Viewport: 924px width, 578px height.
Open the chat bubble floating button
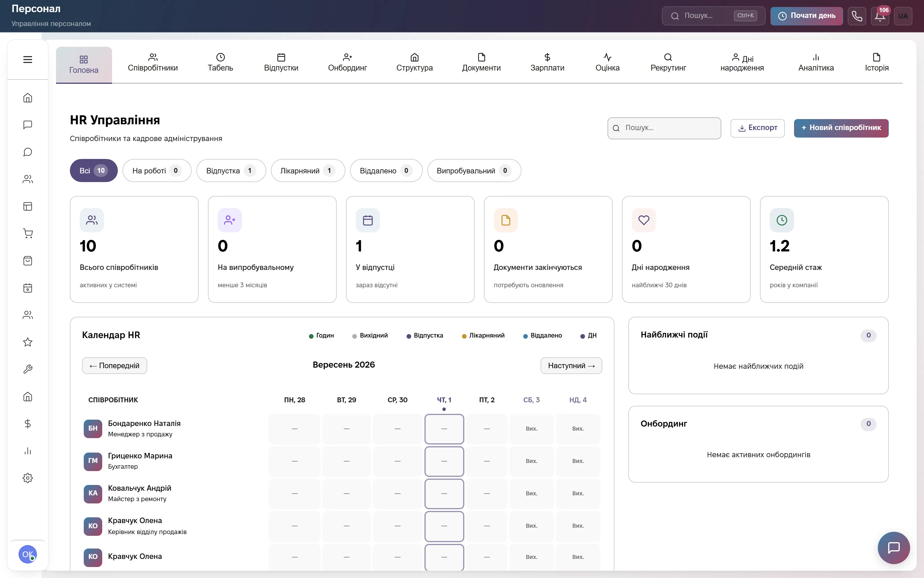893,547
